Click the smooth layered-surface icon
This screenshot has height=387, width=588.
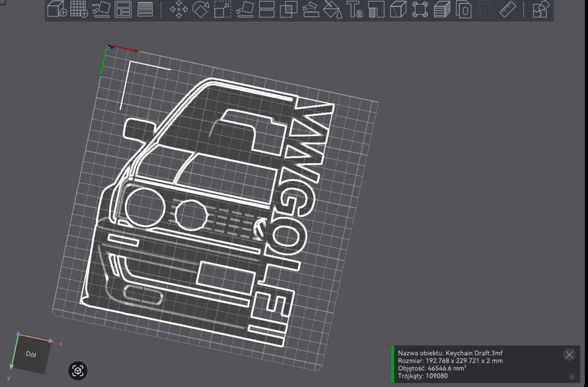(x=442, y=11)
